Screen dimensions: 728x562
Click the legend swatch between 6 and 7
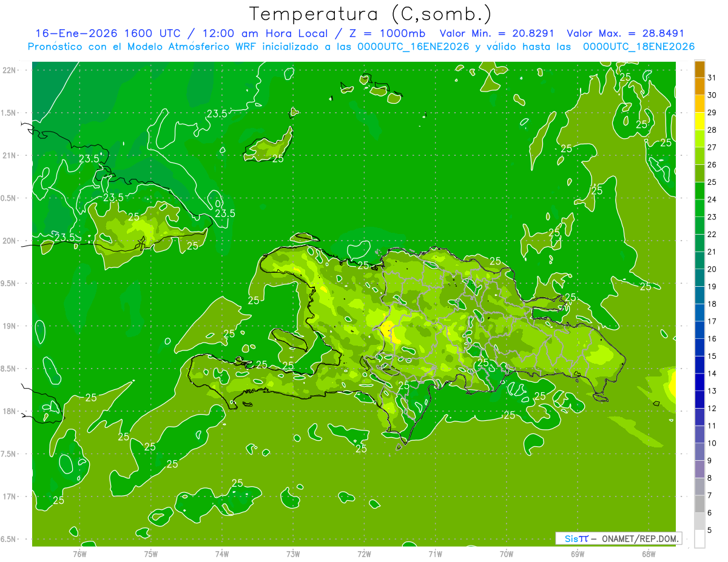click(x=699, y=504)
